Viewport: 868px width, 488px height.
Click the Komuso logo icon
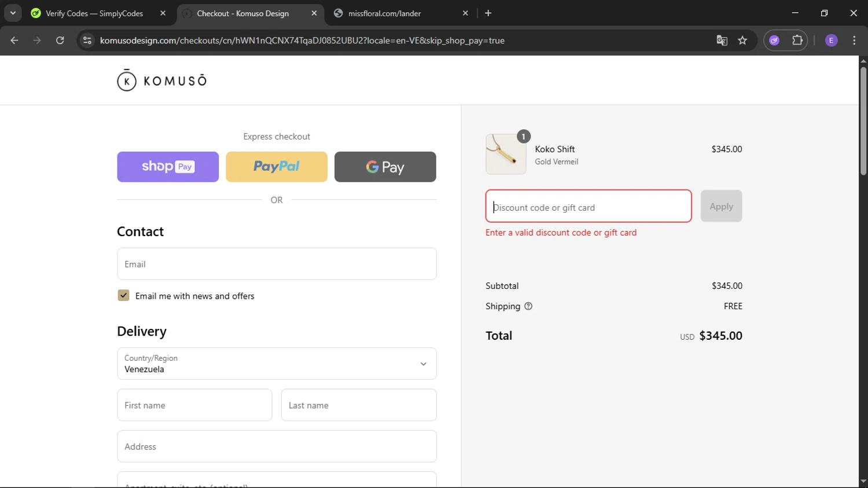127,80
